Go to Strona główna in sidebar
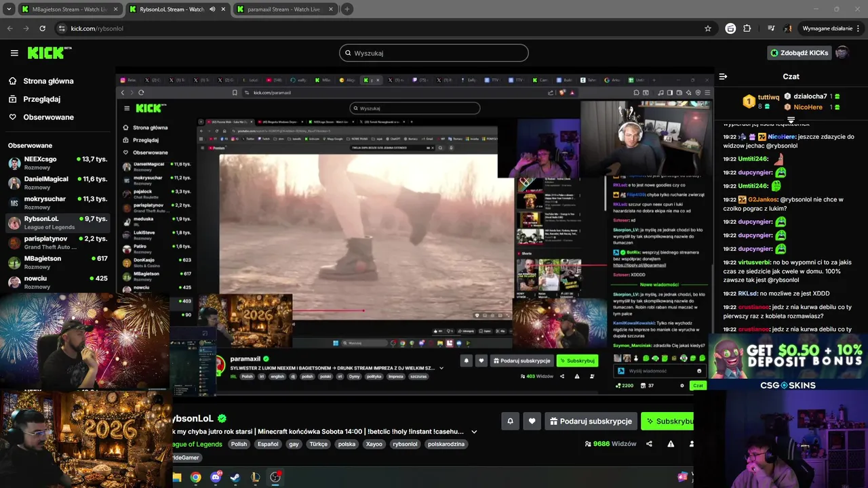Viewport: 868px width, 488px height. coord(48,81)
